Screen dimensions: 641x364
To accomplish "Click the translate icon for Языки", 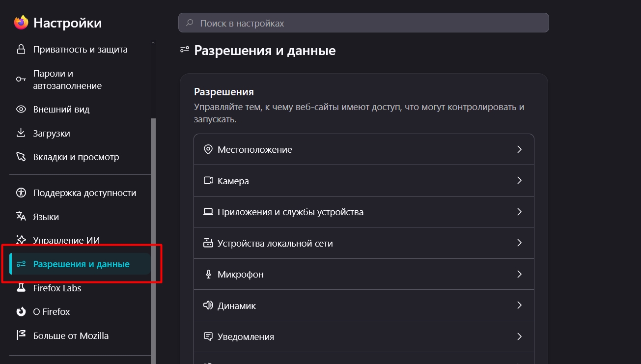I will [x=21, y=217].
